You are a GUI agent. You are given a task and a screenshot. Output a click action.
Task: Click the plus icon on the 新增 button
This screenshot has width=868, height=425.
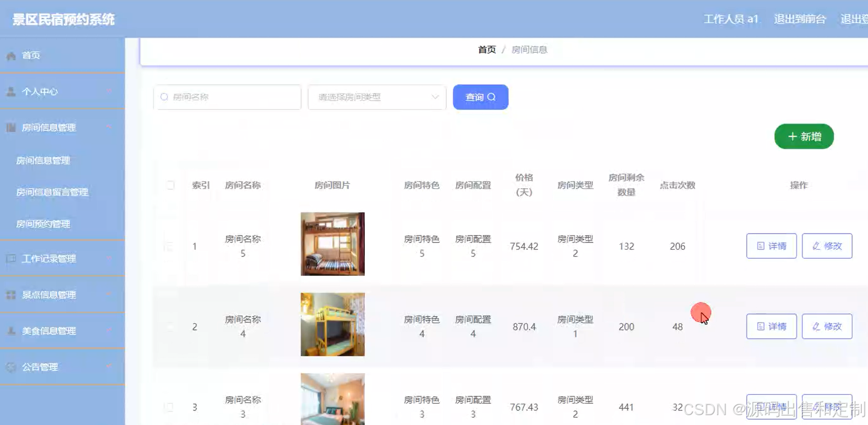792,137
